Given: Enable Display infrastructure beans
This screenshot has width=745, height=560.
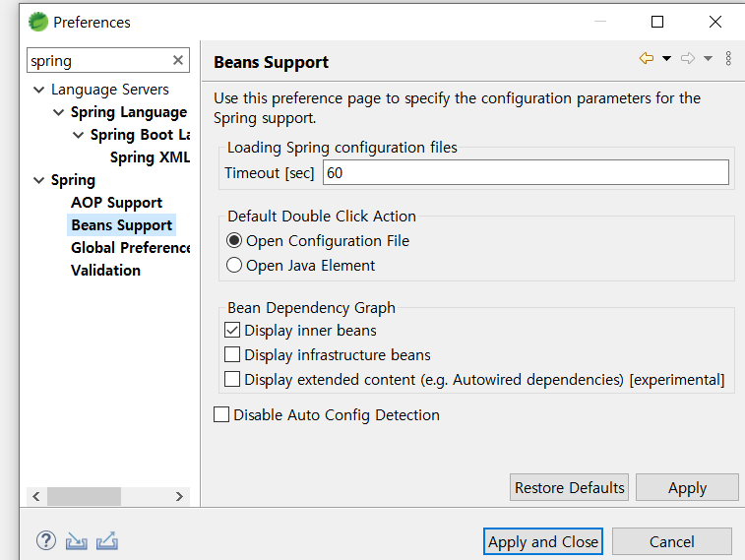Looking at the screenshot, I should click(232, 354).
